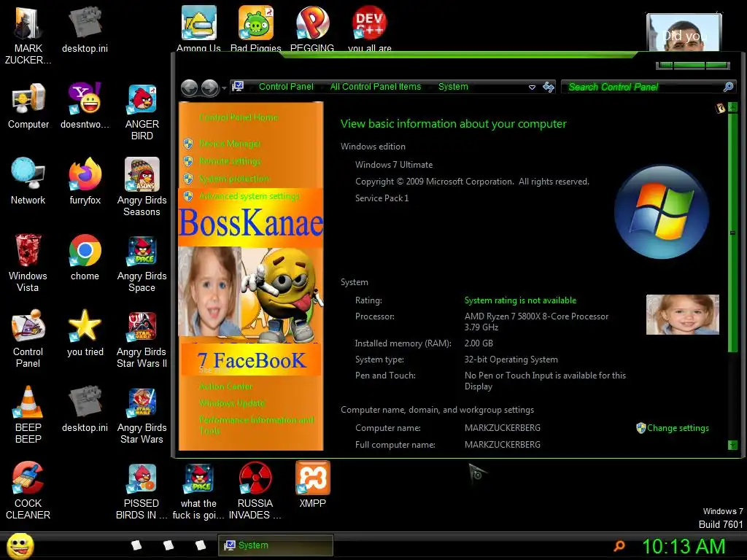747x560 pixels.
Task: Open Control Panel Home link
Action: click(239, 117)
